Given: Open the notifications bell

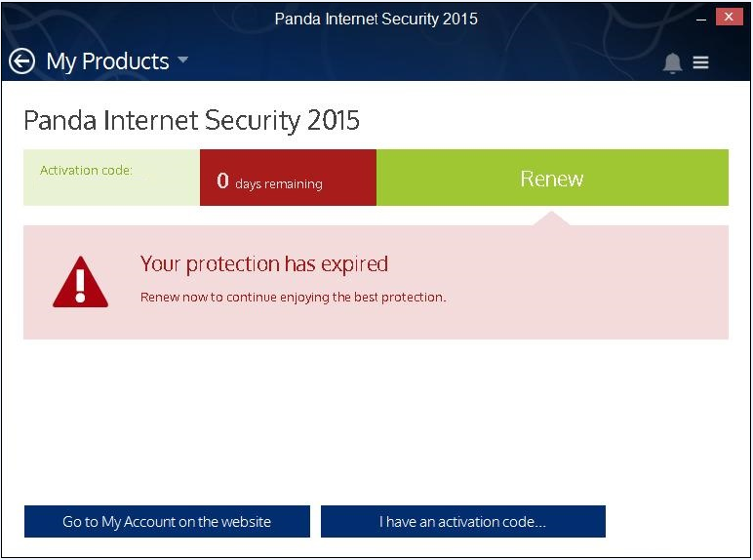Looking at the screenshot, I should tap(672, 62).
